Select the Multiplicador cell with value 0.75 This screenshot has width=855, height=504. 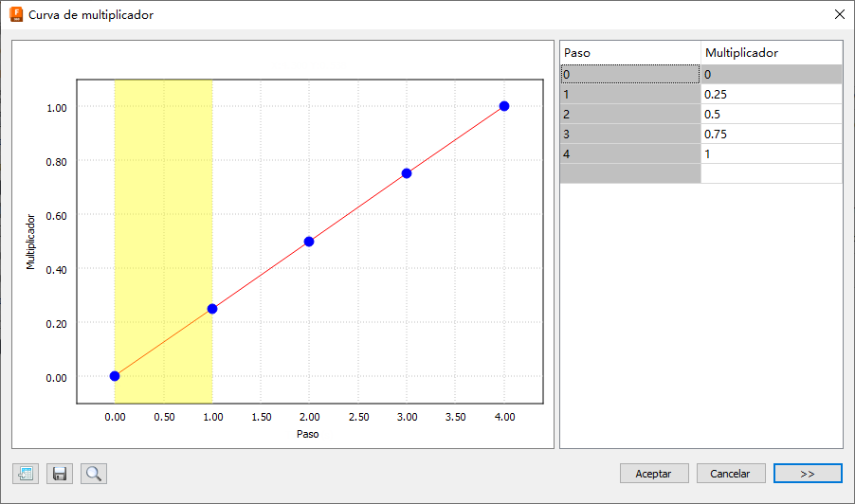click(772, 134)
